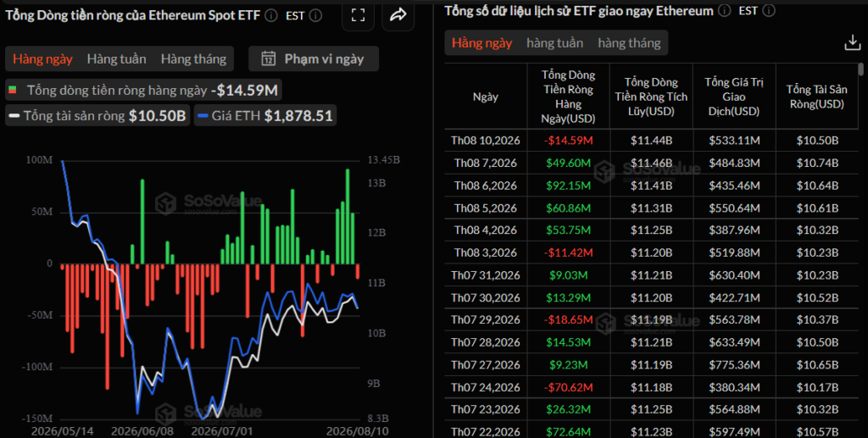This screenshot has width=868, height=438.
Task: Click the table vertical scrollbar thumb
Action: pyautogui.click(x=860, y=69)
